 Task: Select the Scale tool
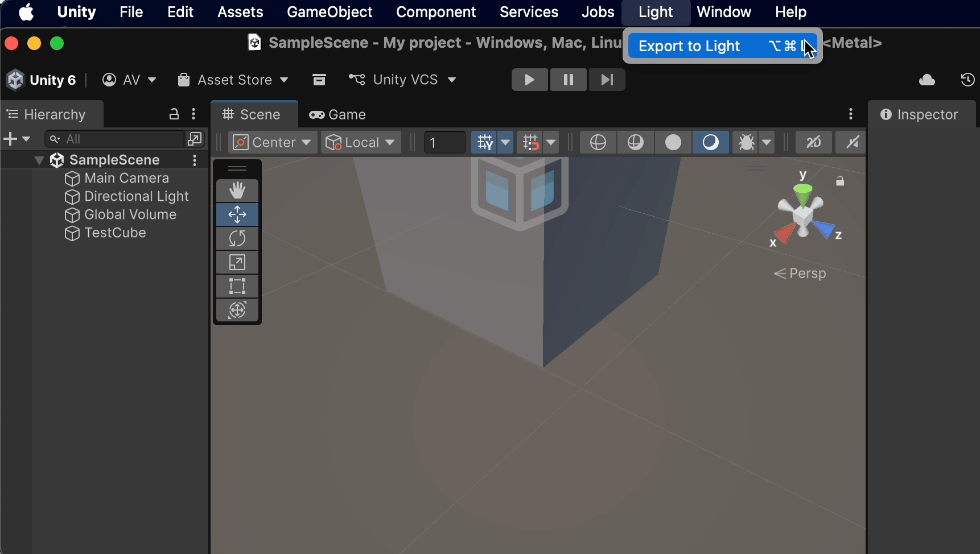click(x=237, y=262)
